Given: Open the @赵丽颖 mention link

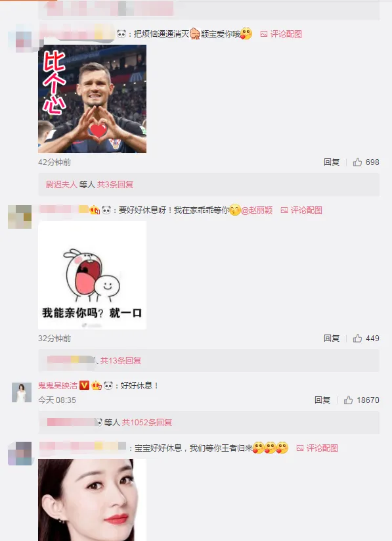Looking at the screenshot, I should (257, 210).
